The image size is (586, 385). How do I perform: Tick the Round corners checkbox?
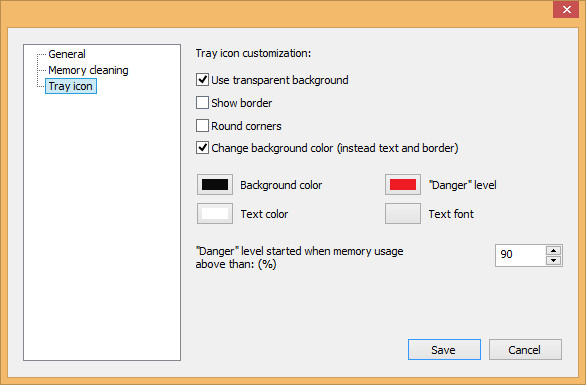(202, 126)
